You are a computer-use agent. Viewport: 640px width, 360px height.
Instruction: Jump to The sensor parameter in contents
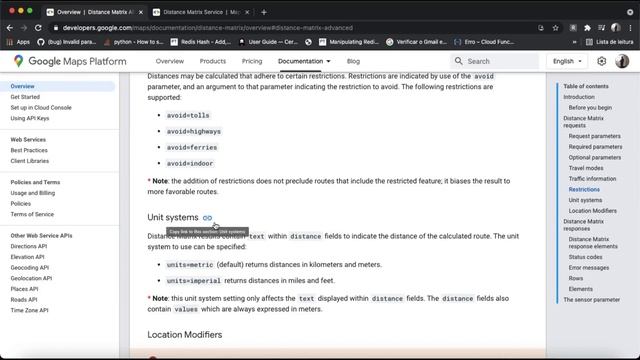[591, 300]
